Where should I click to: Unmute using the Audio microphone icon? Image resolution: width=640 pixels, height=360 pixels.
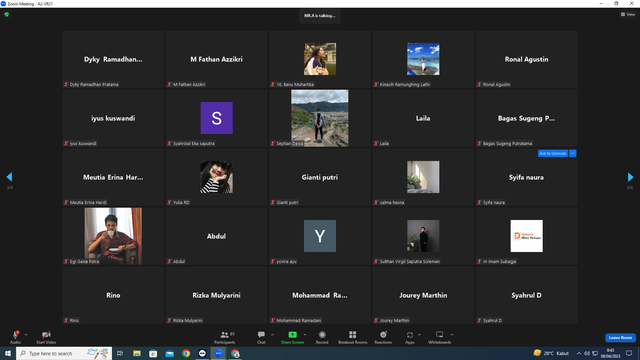(x=15, y=335)
